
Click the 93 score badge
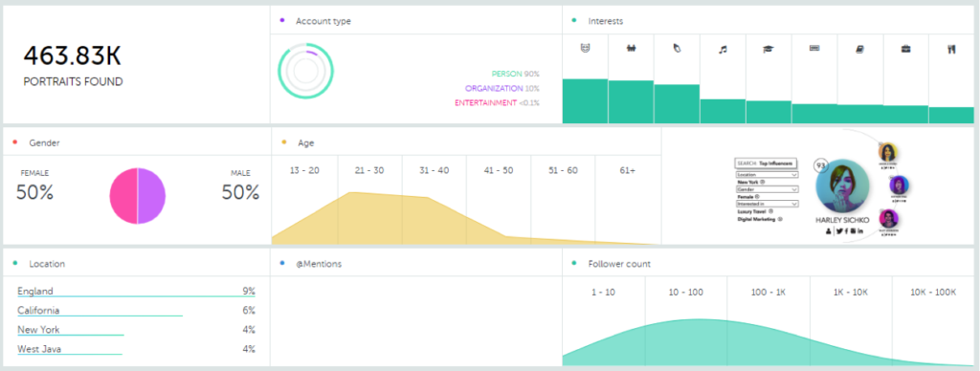point(820,165)
